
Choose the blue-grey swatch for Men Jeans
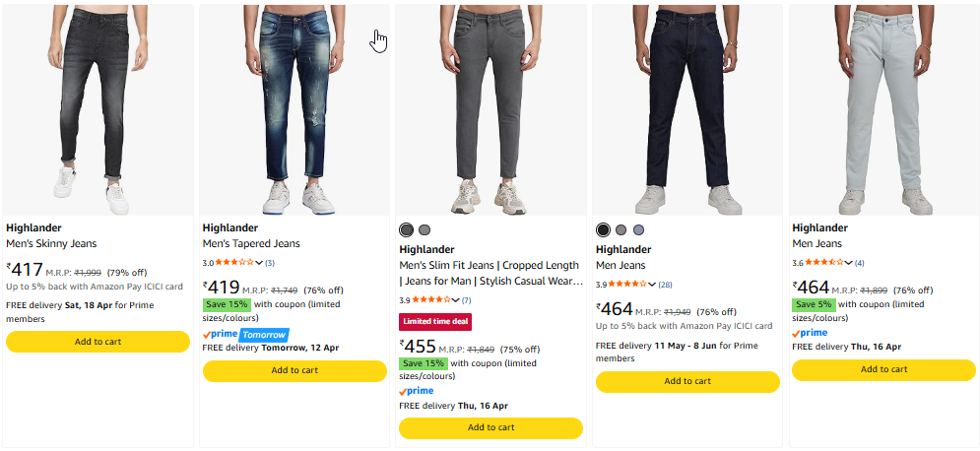click(x=639, y=229)
